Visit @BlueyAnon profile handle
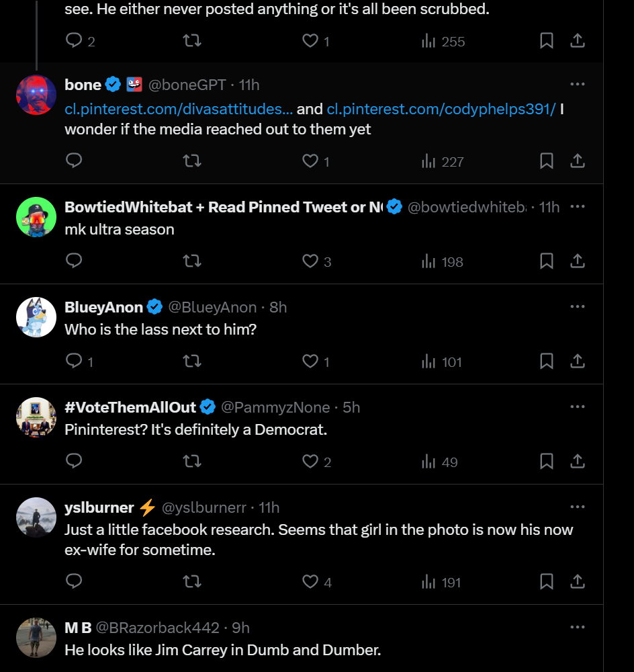The image size is (634, 672). tap(212, 307)
